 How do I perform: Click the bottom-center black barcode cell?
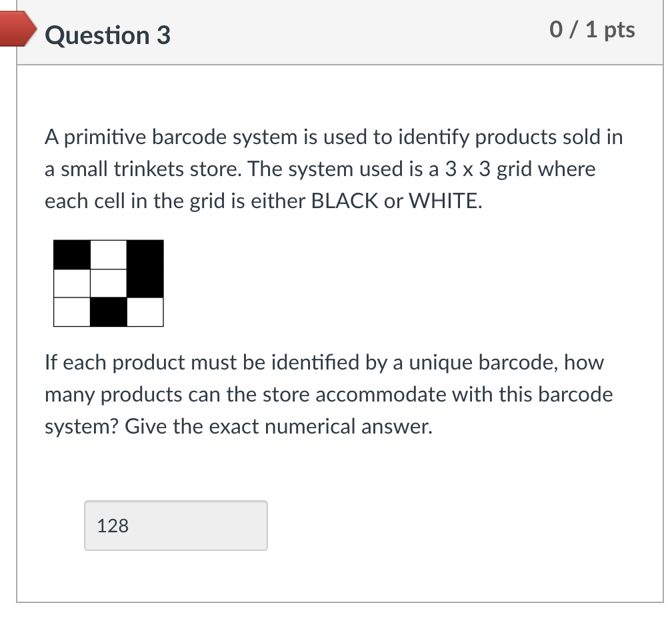point(108,312)
